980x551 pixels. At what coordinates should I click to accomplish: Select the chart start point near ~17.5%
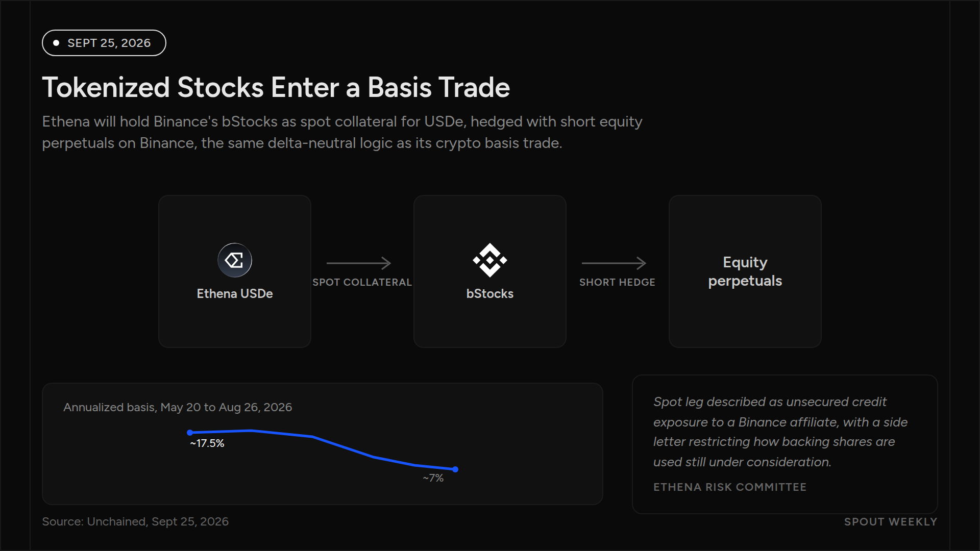pos(190,433)
